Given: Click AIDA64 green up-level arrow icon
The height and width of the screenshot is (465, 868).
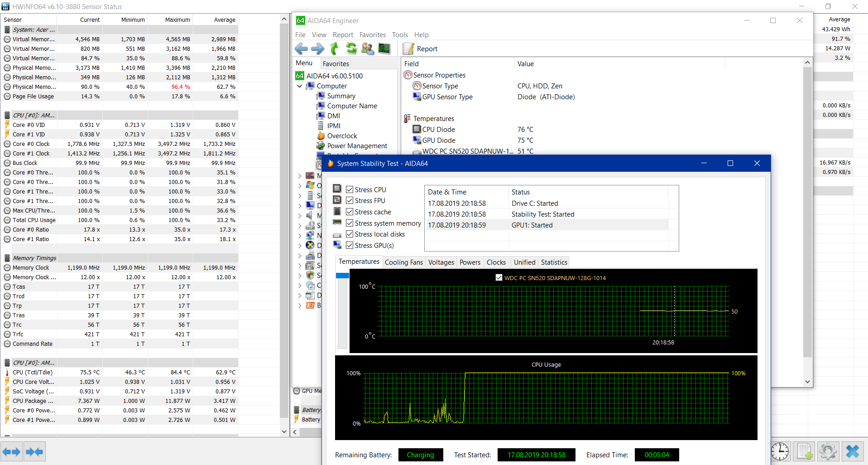Looking at the screenshot, I should click(334, 48).
